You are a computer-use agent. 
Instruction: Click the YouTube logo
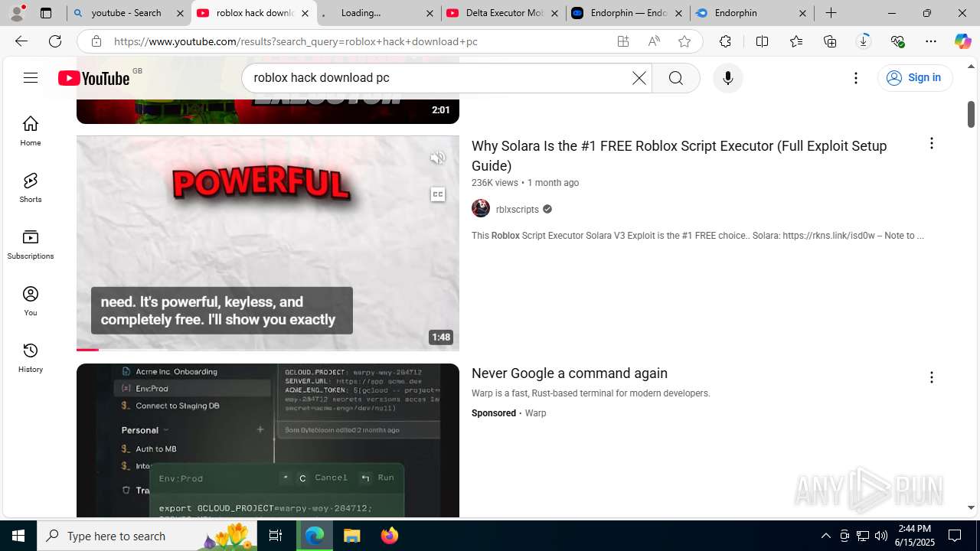coord(94,78)
